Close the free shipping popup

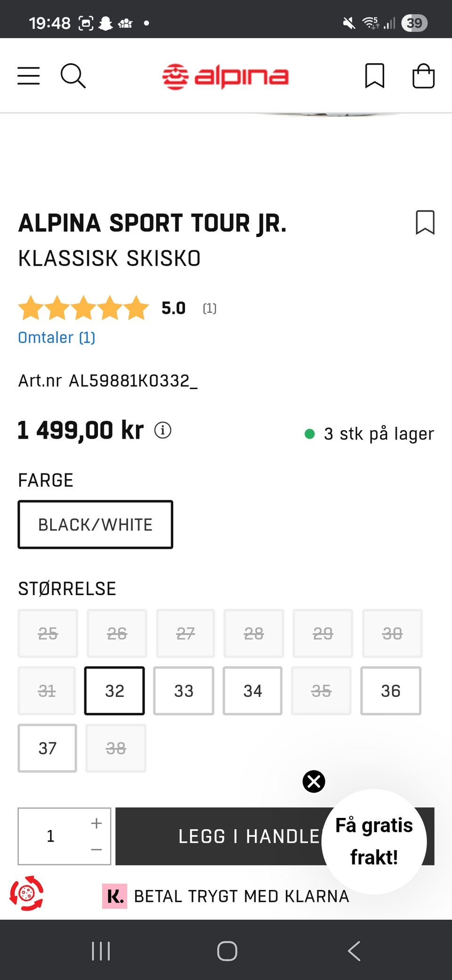pos(314,782)
